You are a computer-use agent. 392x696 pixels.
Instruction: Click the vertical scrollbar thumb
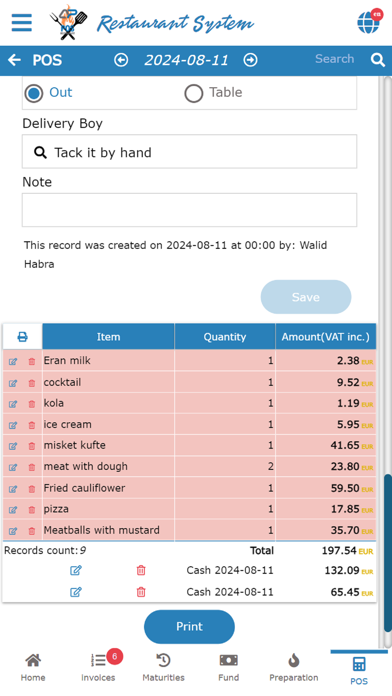click(x=388, y=553)
